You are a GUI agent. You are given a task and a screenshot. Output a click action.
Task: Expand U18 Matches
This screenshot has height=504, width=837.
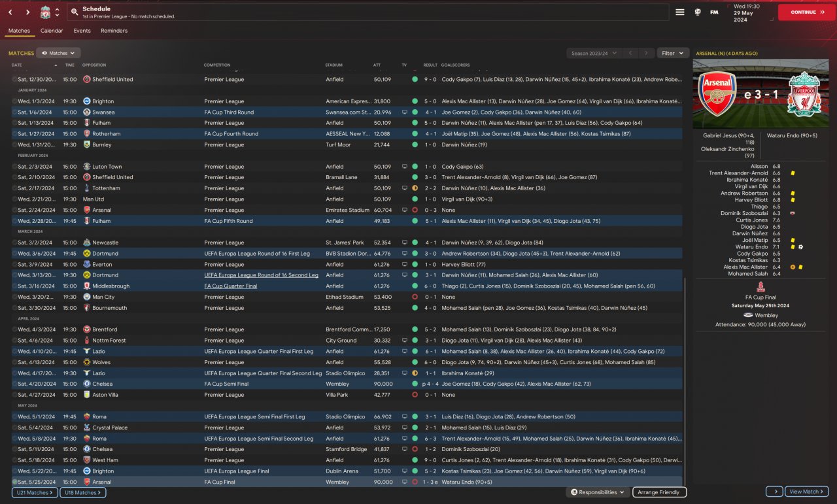click(83, 492)
